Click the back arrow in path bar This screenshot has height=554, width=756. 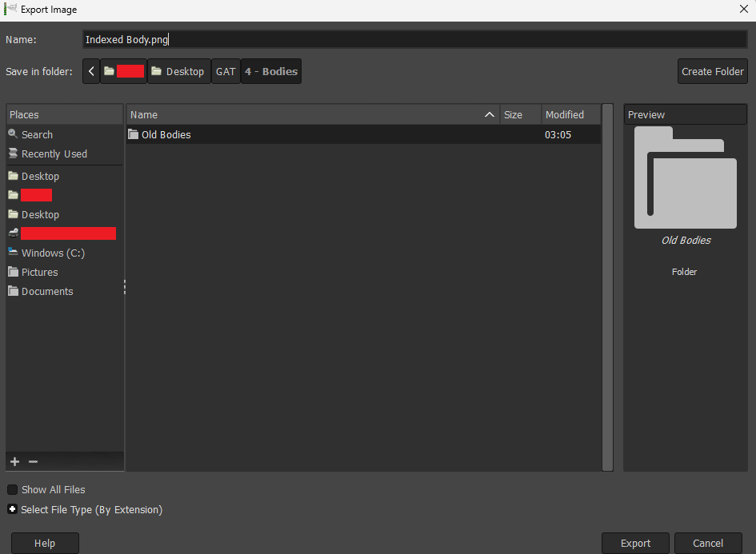pyautogui.click(x=91, y=71)
